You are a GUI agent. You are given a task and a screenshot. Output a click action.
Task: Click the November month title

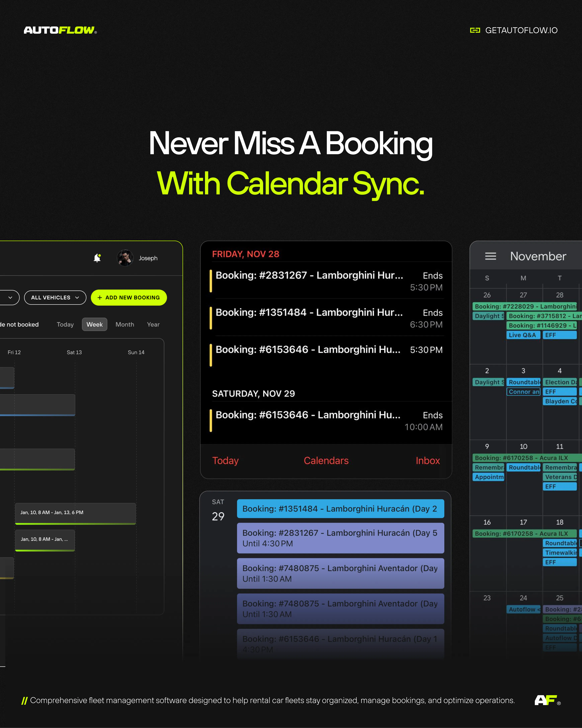[538, 256]
